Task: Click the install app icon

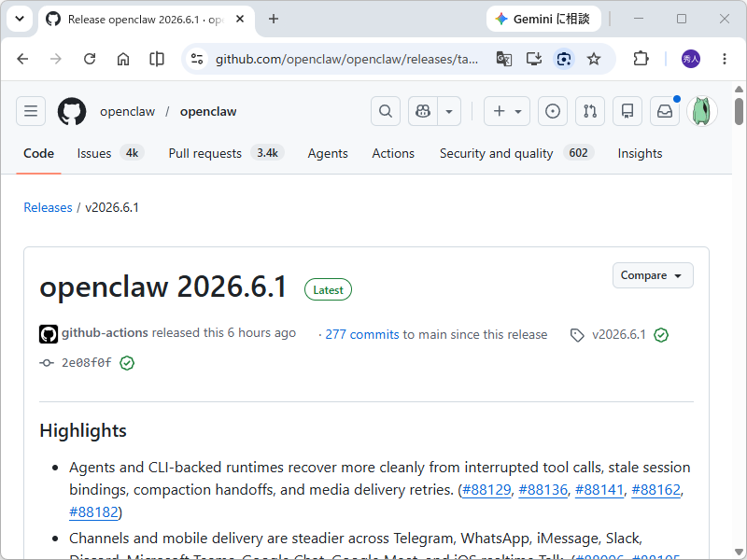Action: point(533,59)
